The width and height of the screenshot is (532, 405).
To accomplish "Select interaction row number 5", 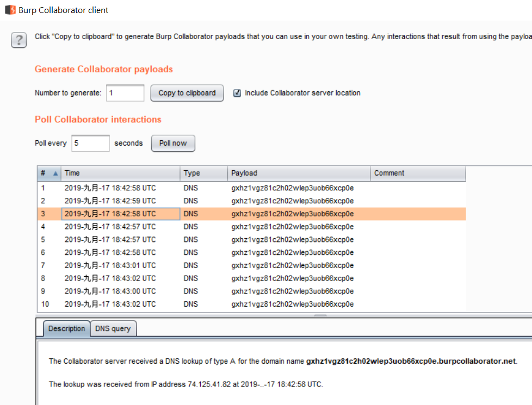I will tap(251, 240).
